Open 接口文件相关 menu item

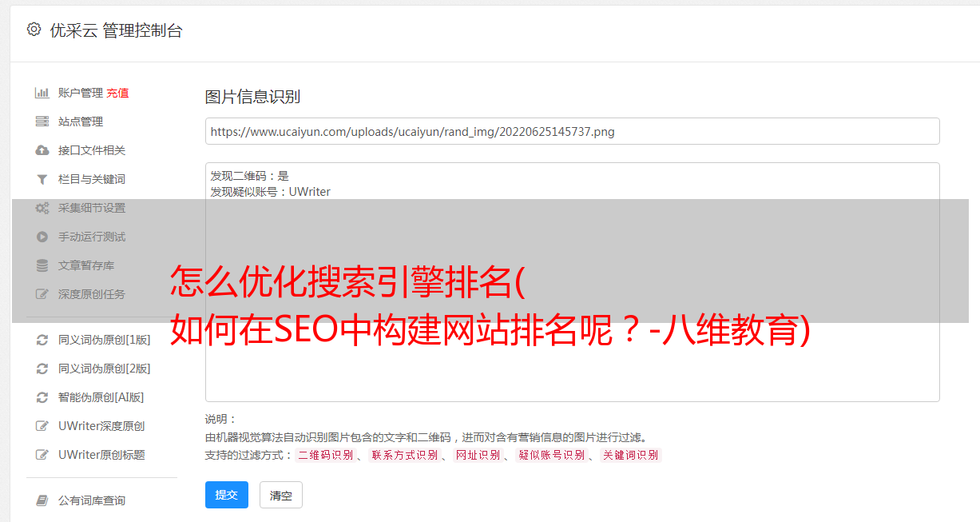pos(92,150)
